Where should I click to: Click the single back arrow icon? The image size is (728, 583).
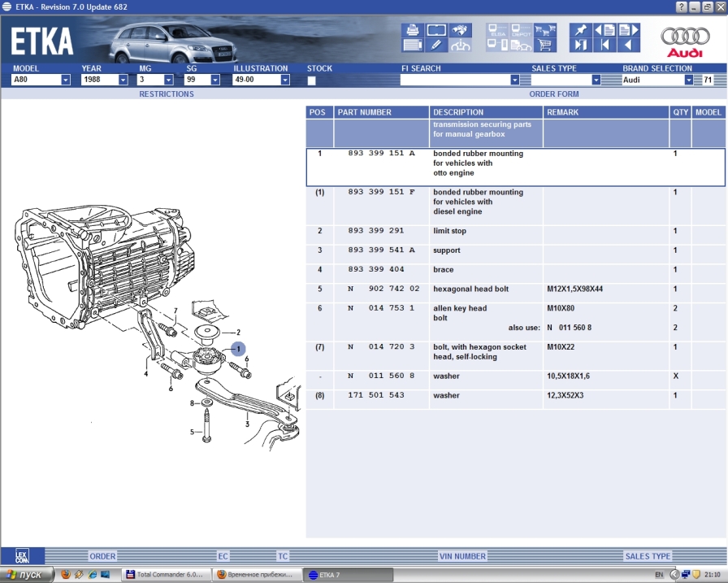(x=629, y=45)
